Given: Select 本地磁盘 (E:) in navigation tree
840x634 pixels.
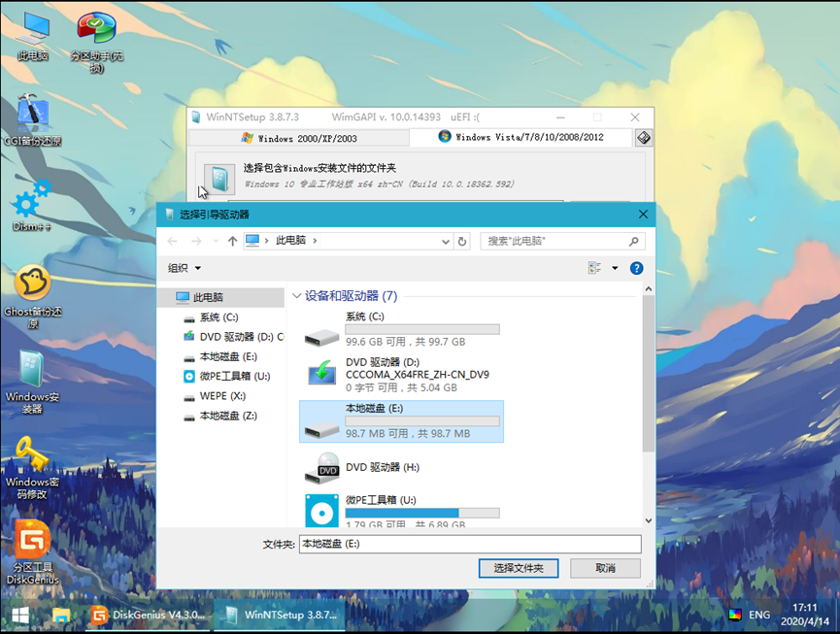Looking at the screenshot, I should point(221,356).
